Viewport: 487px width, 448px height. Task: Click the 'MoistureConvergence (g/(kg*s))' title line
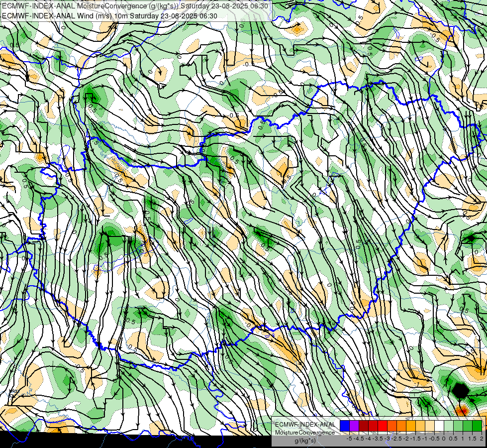point(135,6)
